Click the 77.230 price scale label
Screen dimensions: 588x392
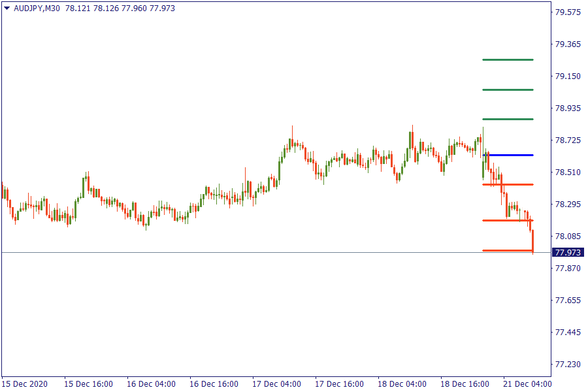point(568,365)
